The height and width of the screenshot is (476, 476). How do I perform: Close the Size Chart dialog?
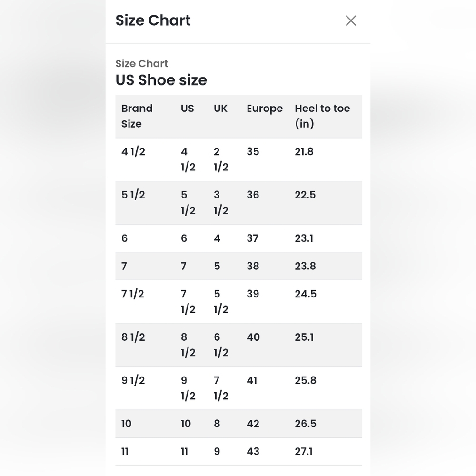pos(351,20)
